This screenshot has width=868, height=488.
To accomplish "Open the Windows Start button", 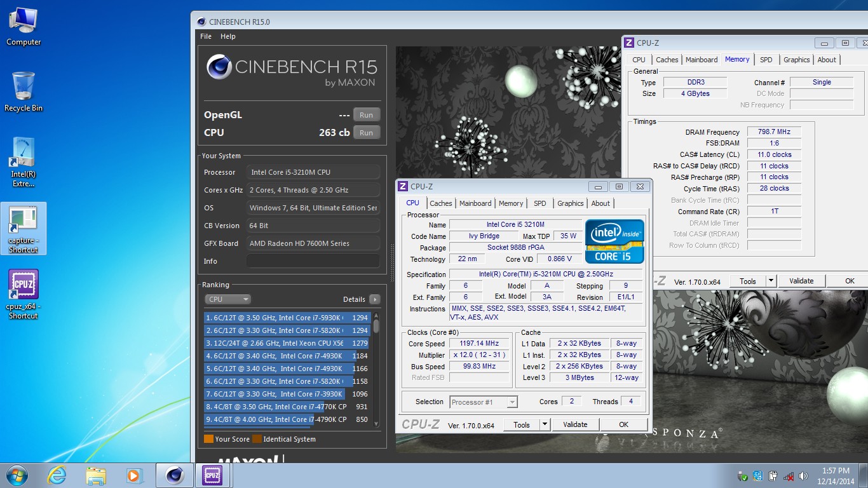I will pyautogui.click(x=17, y=475).
